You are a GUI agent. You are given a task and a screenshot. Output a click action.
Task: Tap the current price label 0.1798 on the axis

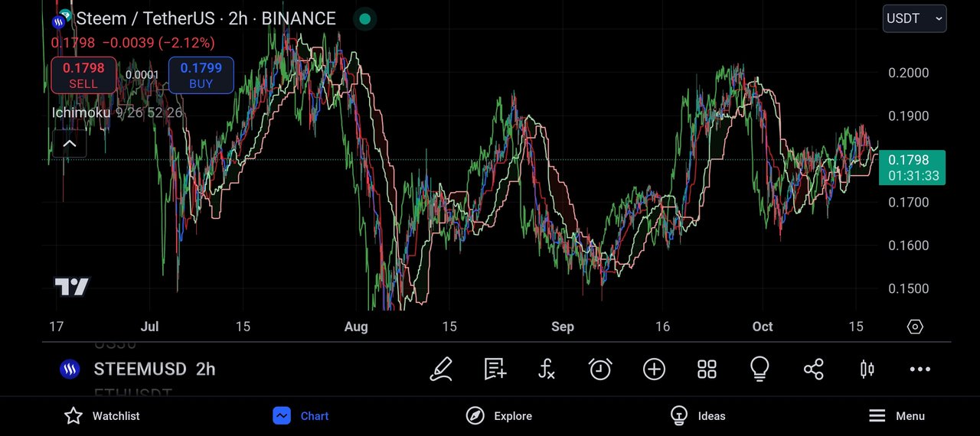912,168
